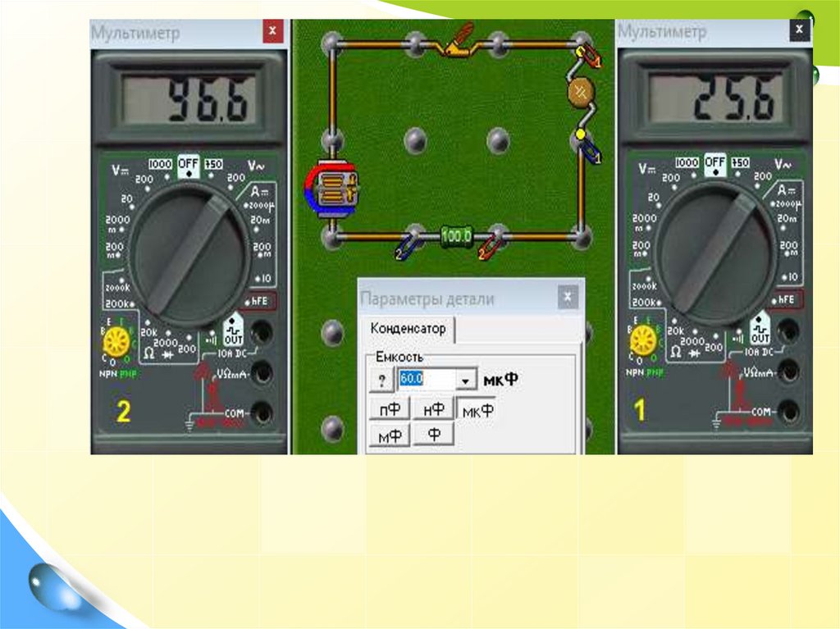The height and width of the screenshot is (629, 840).
Task: Select 20m A range on multimeter 2
Action: coord(260,221)
